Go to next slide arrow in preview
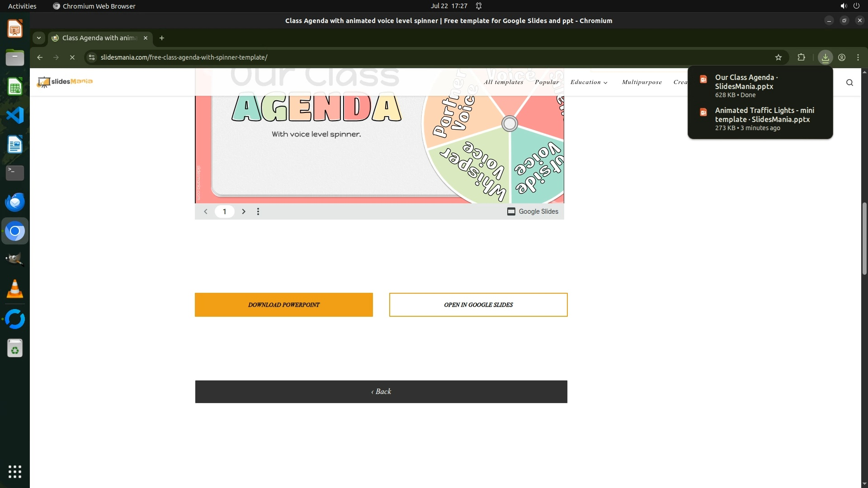This screenshot has width=868, height=488. (x=244, y=211)
